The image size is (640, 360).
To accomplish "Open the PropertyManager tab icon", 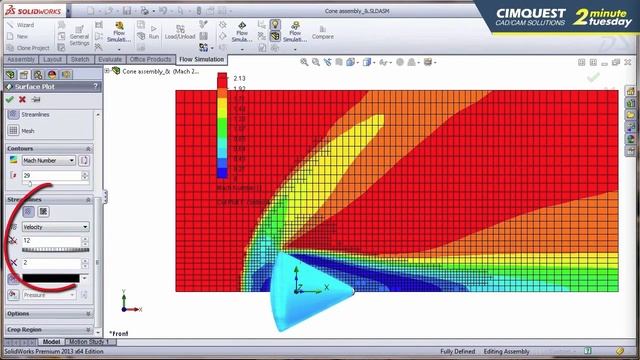I will pos(24,74).
